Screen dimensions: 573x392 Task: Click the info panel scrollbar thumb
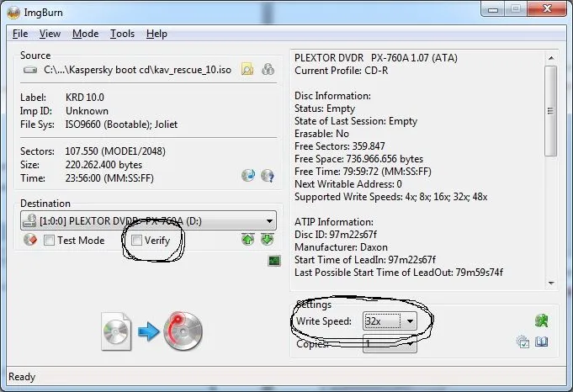pyautogui.click(x=551, y=111)
